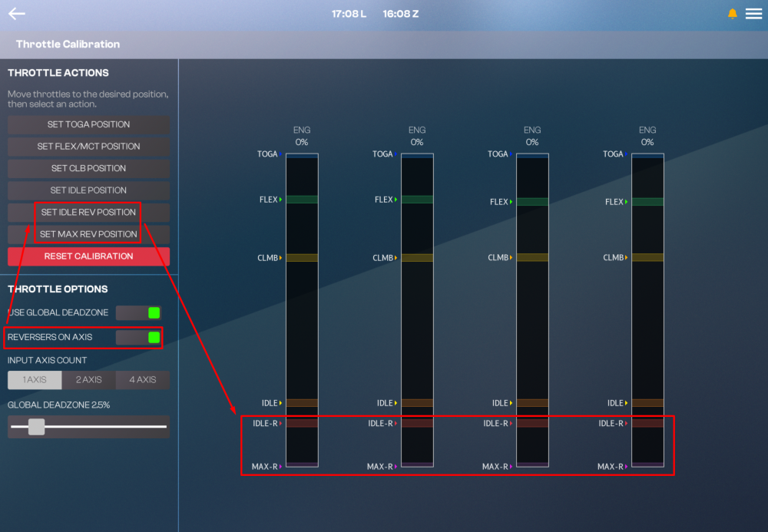This screenshot has height=532, width=768.
Task: Go back using the left arrow icon
Action: [x=17, y=14]
